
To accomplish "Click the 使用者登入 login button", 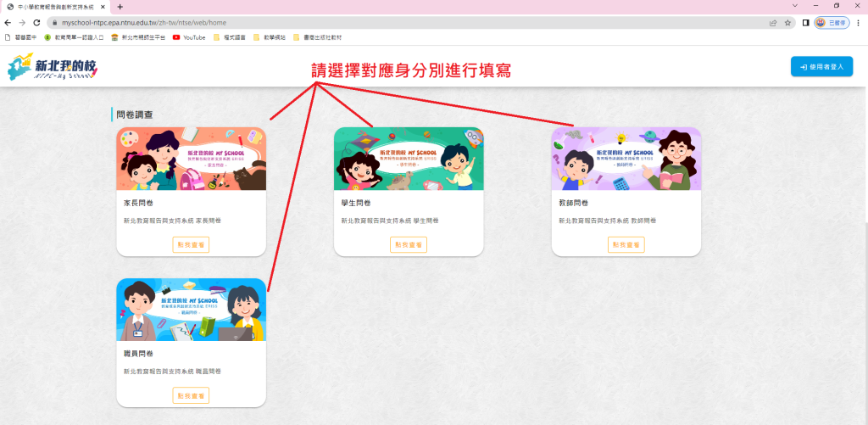I will [821, 66].
